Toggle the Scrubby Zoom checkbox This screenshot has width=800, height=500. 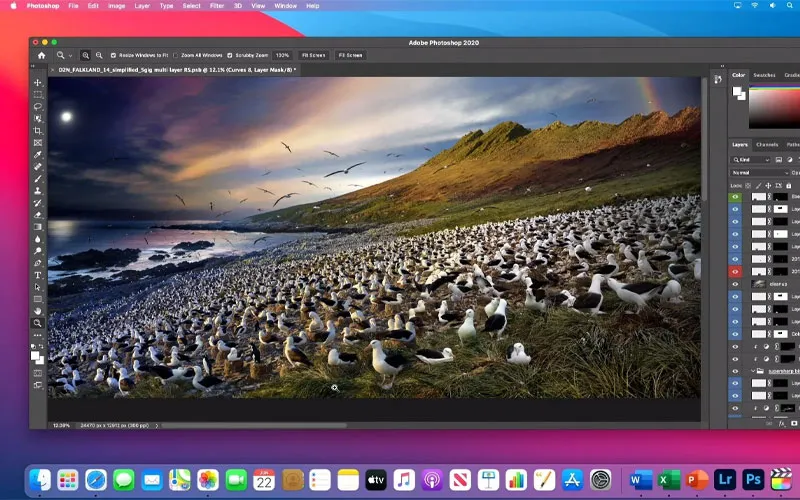229,55
